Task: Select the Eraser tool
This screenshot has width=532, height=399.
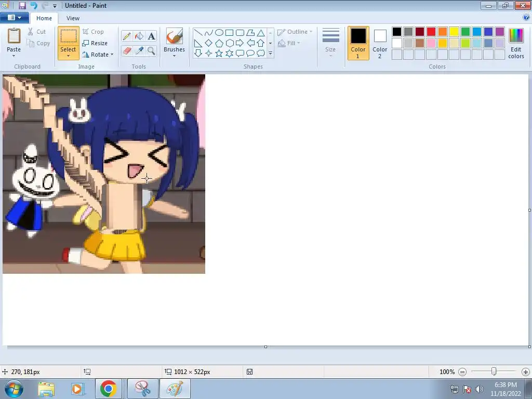Action: 127,51
